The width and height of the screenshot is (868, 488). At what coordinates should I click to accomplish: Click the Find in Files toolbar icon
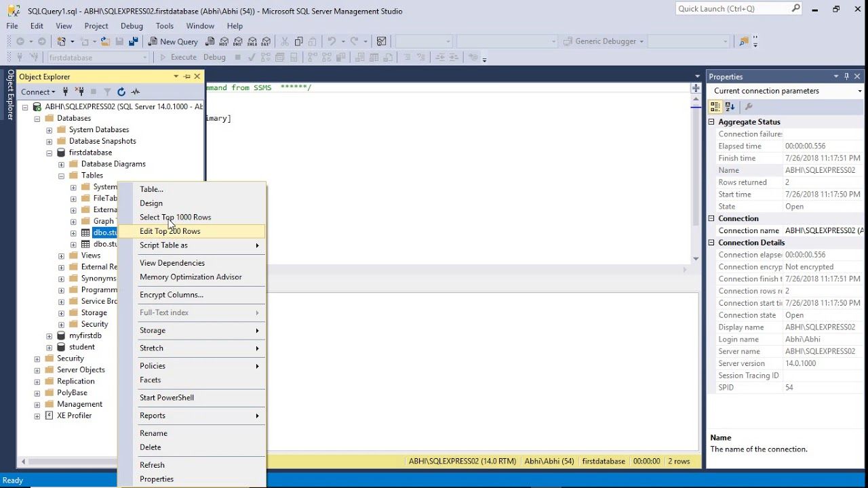745,41
